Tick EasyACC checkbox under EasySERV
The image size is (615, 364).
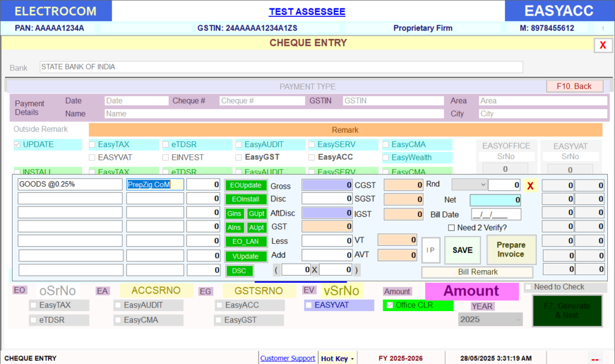pyautogui.click(x=312, y=158)
